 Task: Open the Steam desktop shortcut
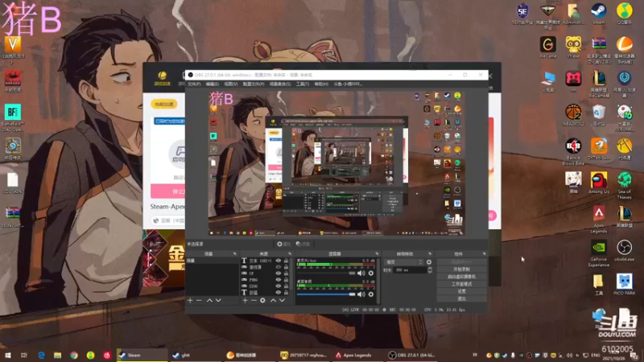point(598,13)
